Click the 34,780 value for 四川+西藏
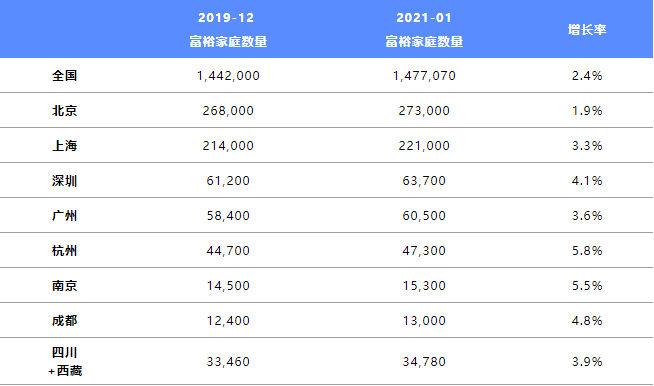 tap(424, 361)
